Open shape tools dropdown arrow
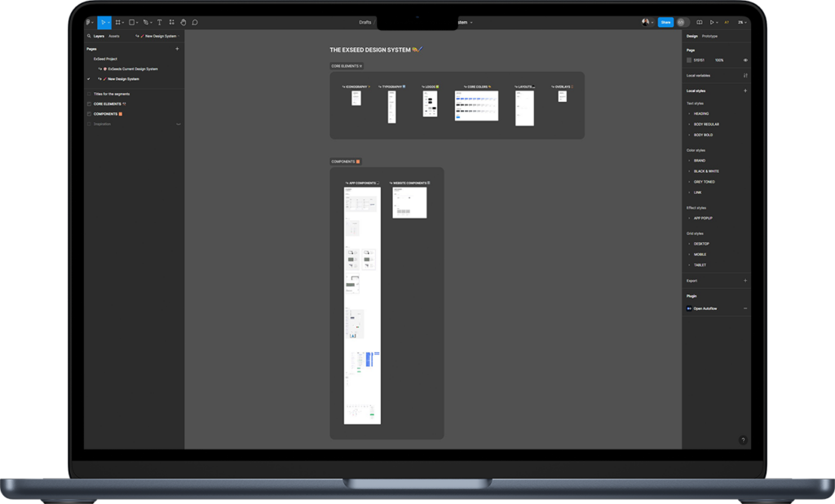Image resolution: width=835 pixels, height=504 pixels. pos(137,22)
